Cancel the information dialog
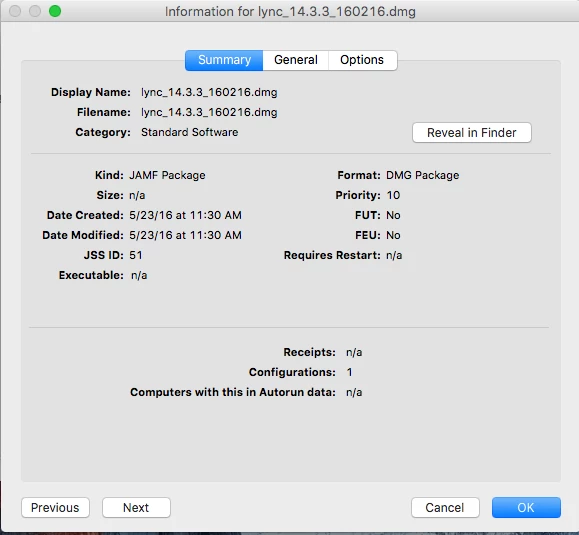This screenshot has width=579, height=535. point(445,508)
